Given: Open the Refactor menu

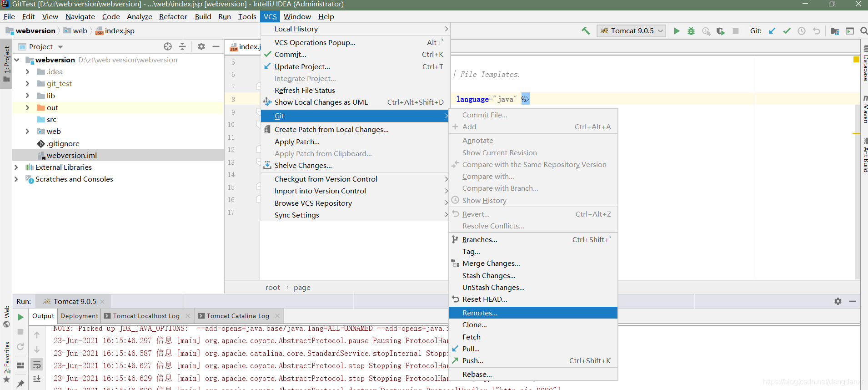Looking at the screenshot, I should [173, 16].
